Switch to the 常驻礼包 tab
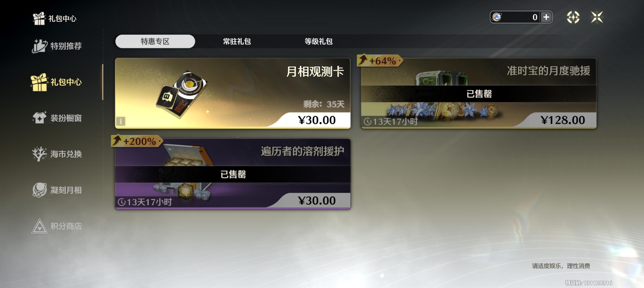Viewport: 644px width, 288px height. pyautogui.click(x=237, y=42)
